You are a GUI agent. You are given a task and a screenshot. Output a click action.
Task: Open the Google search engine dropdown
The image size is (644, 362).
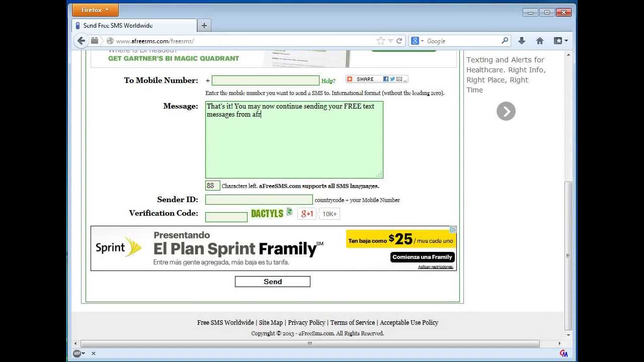(x=418, y=41)
